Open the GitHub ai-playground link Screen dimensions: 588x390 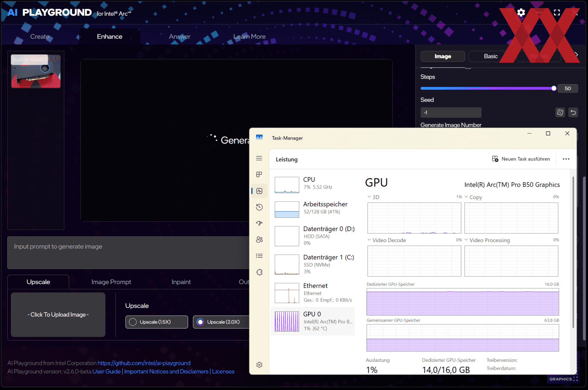tap(144, 363)
